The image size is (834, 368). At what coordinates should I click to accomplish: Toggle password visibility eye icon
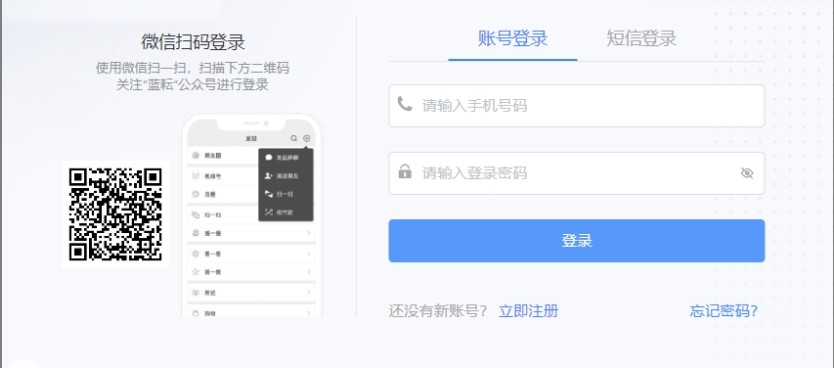tap(747, 173)
